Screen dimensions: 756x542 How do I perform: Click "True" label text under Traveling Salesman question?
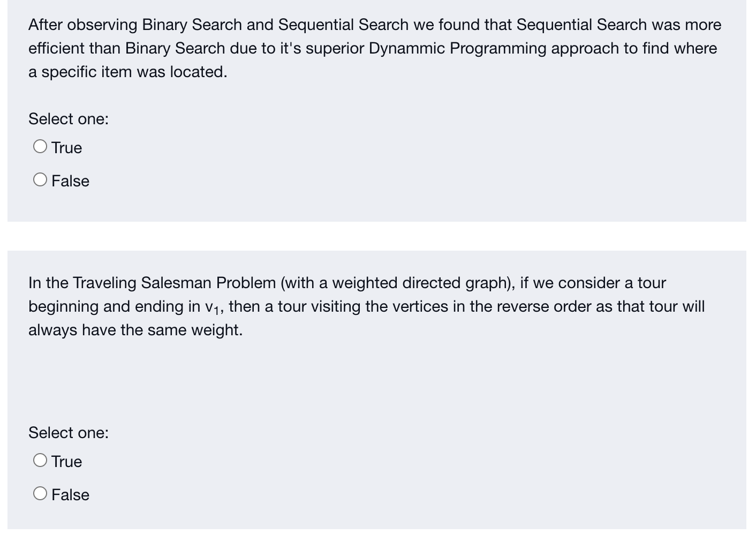click(x=67, y=462)
